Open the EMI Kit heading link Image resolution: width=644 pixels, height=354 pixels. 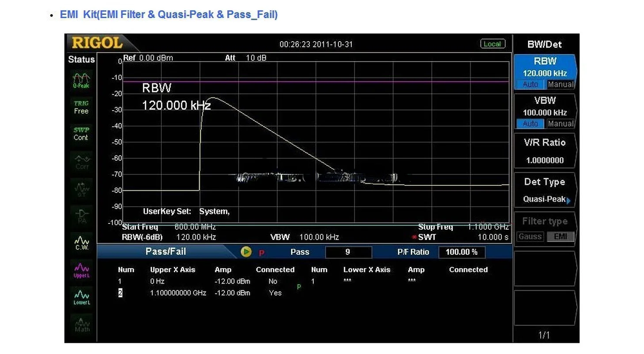pyautogui.click(x=169, y=14)
